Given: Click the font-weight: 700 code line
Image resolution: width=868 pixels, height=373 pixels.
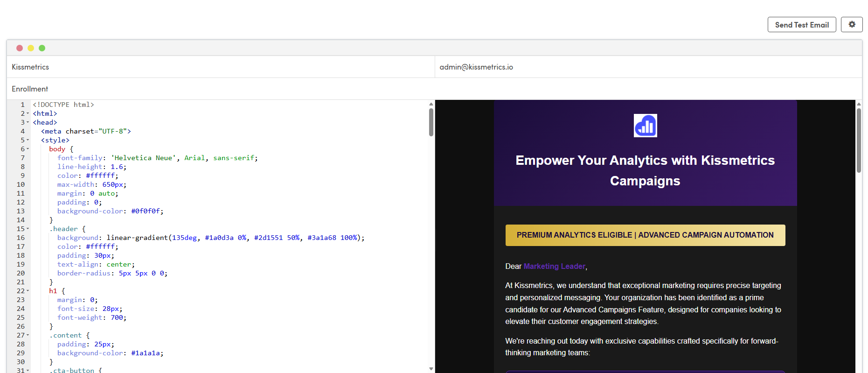Looking at the screenshot, I should click(92, 317).
